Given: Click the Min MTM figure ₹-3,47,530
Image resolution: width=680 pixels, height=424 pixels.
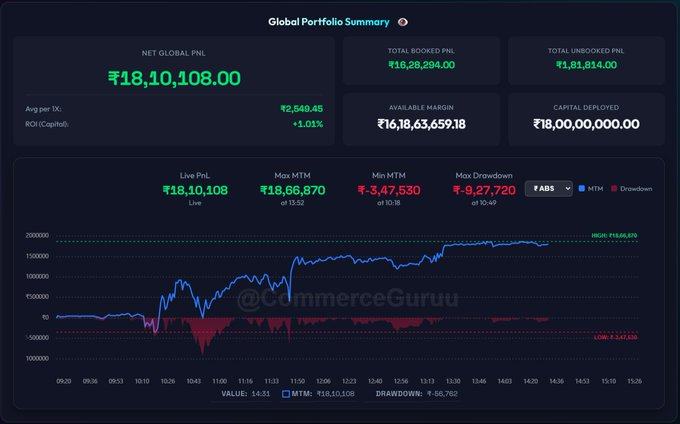Looking at the screenshot, I should click(x=389, y=190).
